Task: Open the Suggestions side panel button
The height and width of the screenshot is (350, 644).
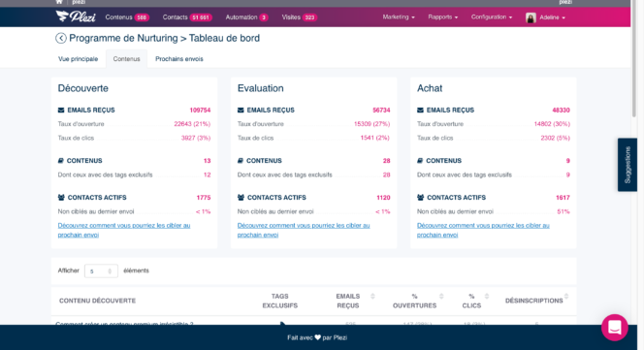Action: (628, 165)
